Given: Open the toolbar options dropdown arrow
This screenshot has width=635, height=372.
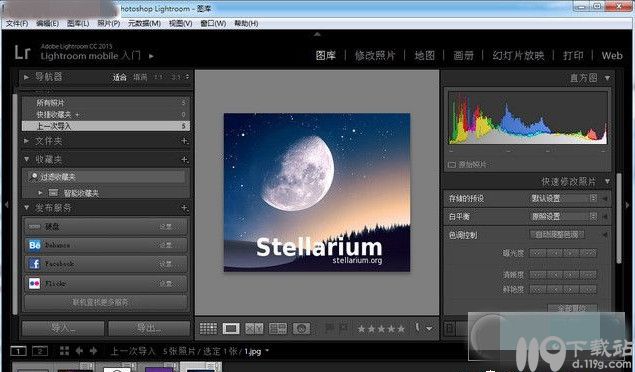Looking at the screenshot, I should (x=429, y=329).
